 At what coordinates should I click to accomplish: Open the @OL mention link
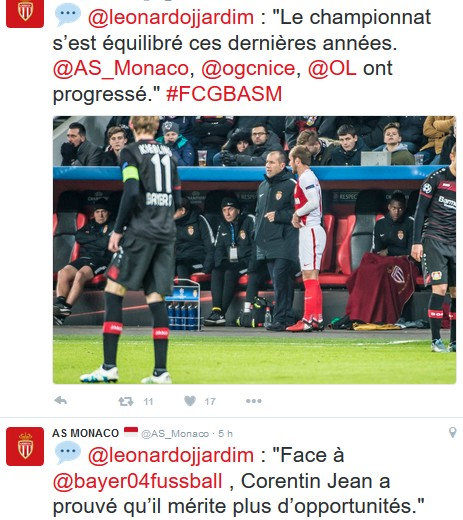click(x=332, y=68)
